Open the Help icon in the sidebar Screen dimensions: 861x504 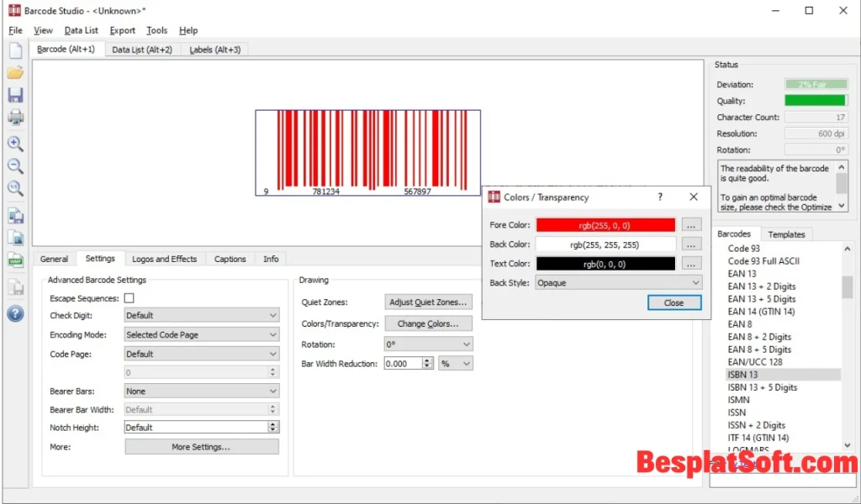[15, 315]
